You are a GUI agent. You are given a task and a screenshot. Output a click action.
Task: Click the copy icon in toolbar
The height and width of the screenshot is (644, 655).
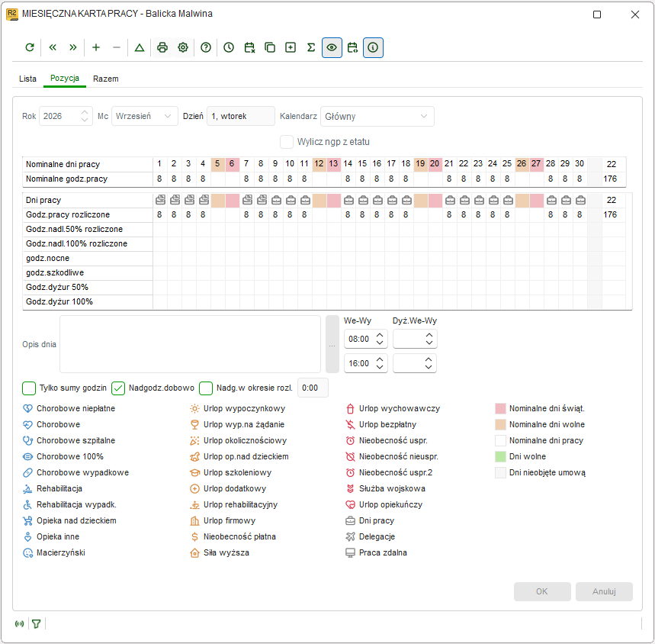click(270, 47)
